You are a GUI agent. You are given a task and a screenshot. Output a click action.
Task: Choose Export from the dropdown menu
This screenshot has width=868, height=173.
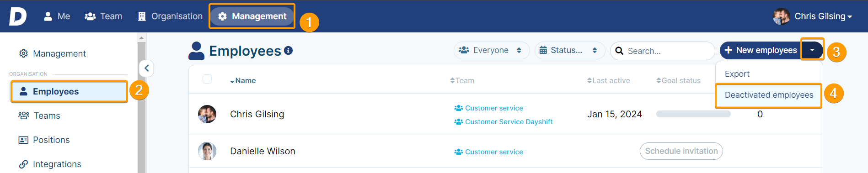(x=737, y=74)
